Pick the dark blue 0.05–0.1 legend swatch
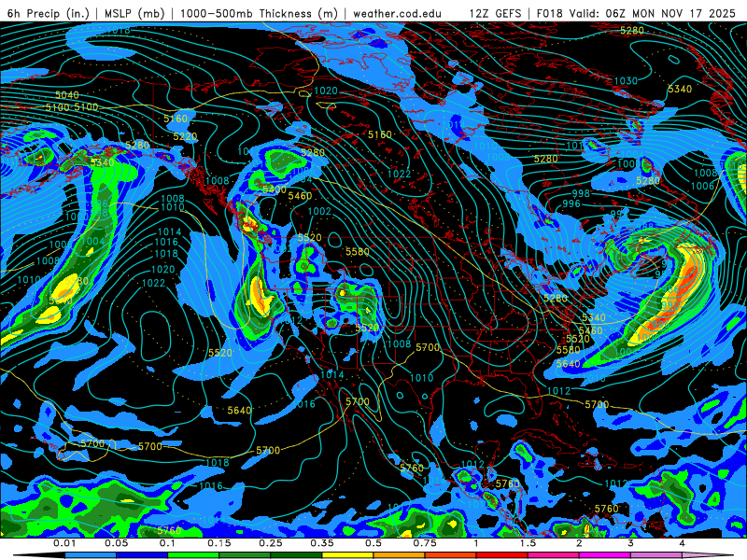 coord(142,555)
